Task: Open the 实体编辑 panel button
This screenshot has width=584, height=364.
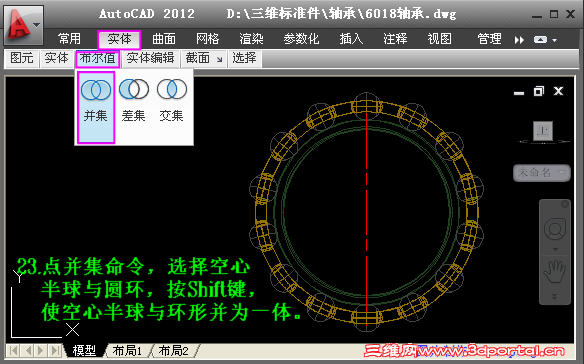Action: (150, 58)
